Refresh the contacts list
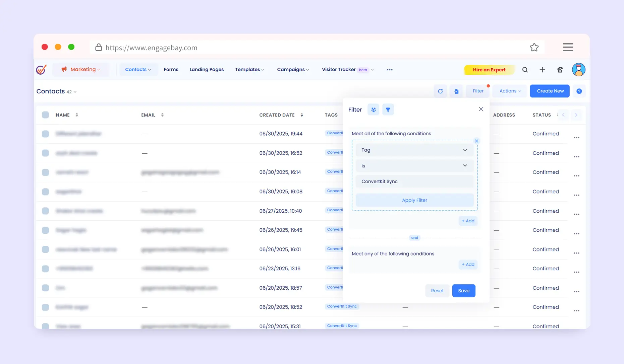Viewport: 624px width, 364px height. click(440, 91)
